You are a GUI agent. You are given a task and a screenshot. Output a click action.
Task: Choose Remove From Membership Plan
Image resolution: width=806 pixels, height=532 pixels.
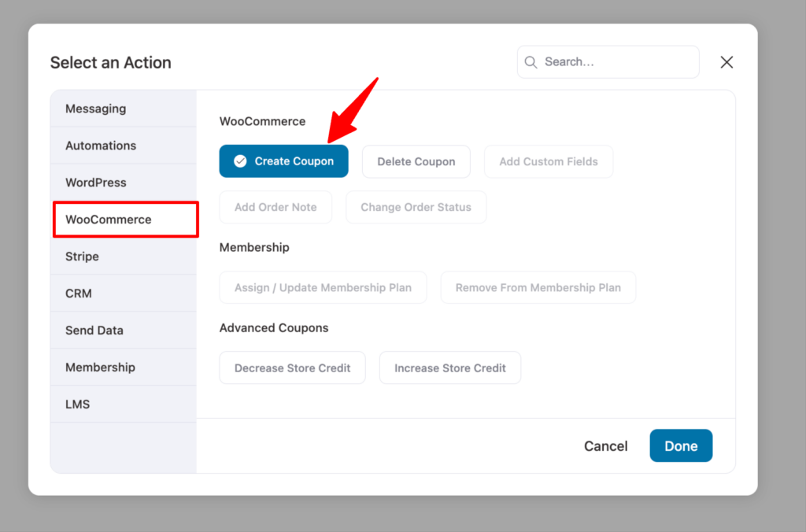538,287
